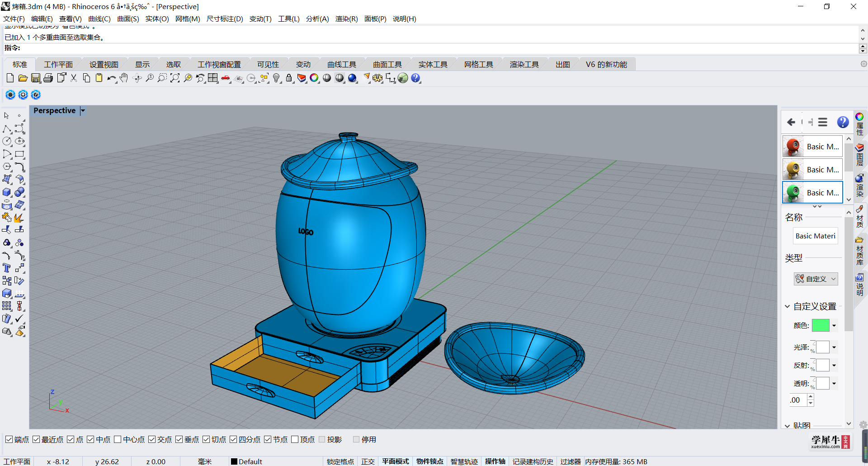Select the red Basic M... material thumbnail

pos(793,147)
